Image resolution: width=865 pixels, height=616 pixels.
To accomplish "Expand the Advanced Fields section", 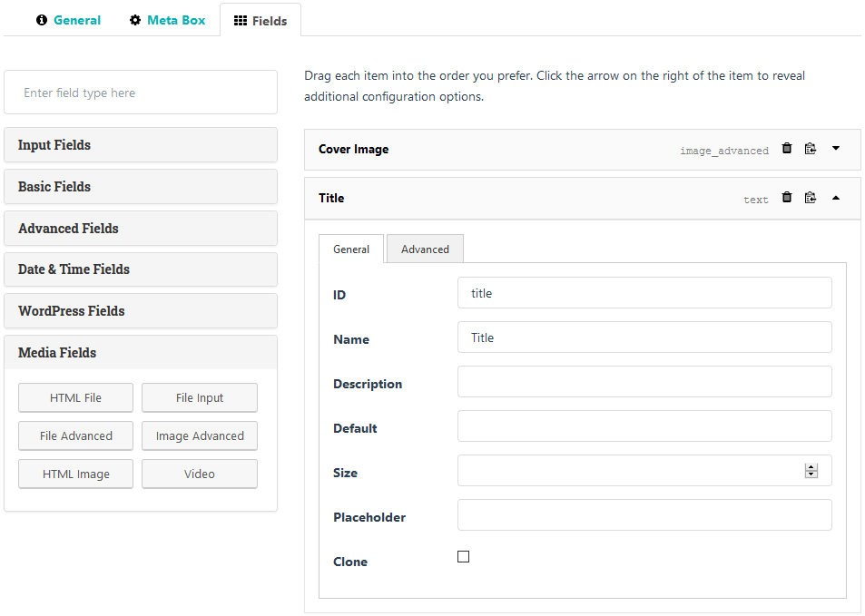I will point(141,229).
